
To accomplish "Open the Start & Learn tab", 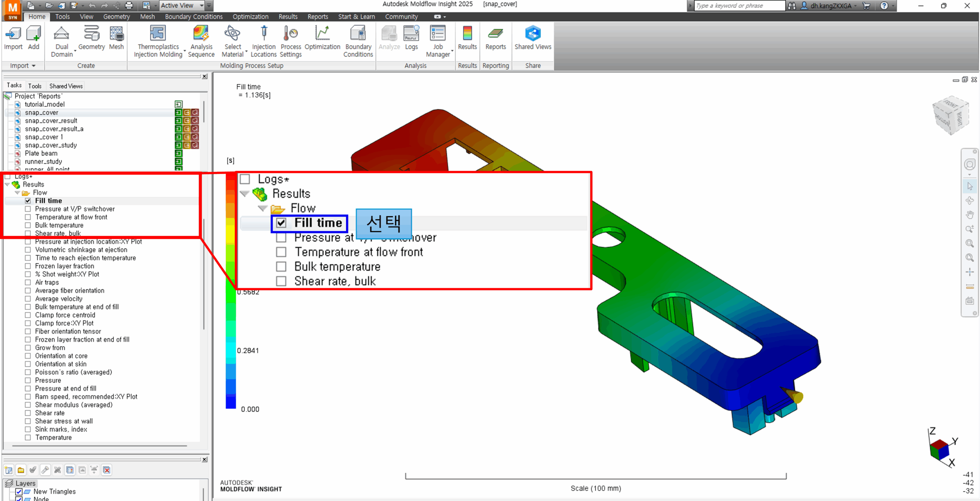I will [x=356, y=16].
